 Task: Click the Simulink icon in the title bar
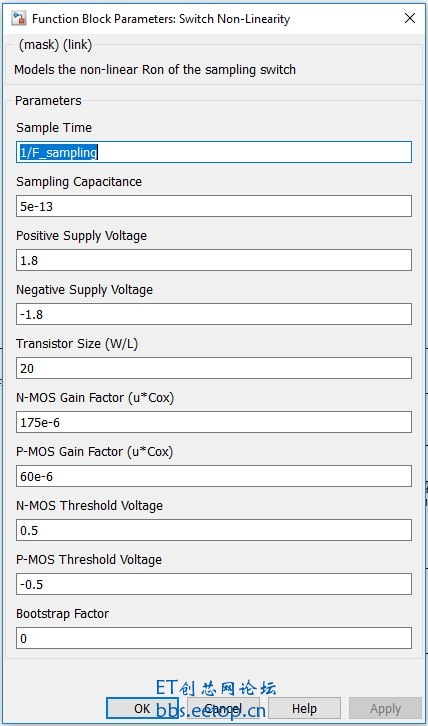point(19,19)
